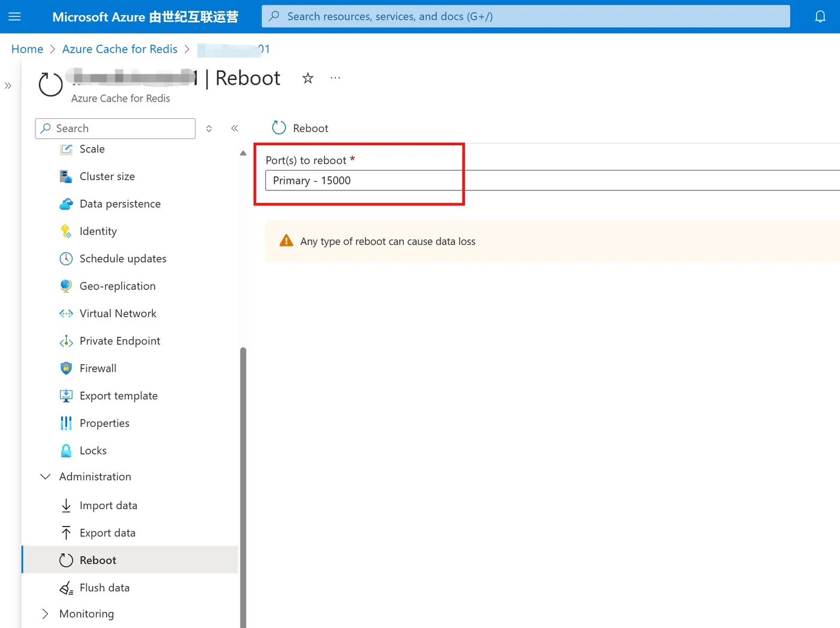Screen dimensions: 840x628
Task: Click the 'Any type of reboot' warning text
Action: pyautogui.click(x=388, y=241)
